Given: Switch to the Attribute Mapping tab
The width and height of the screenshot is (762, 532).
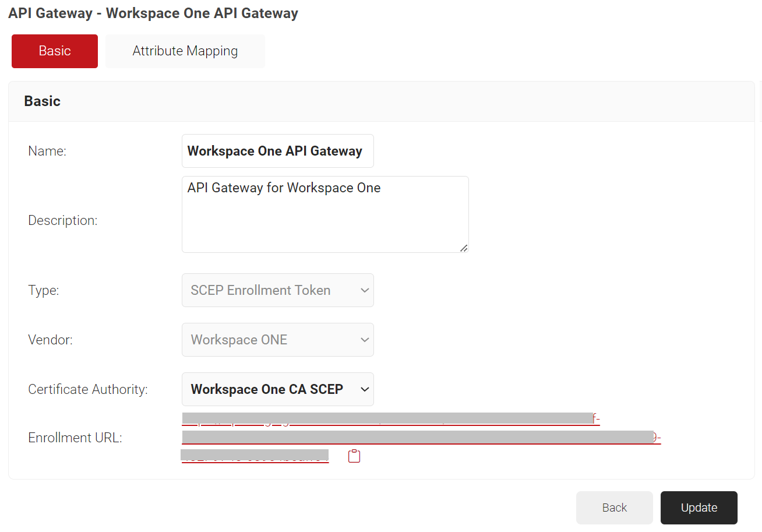Looking at the screenshot, I should [185, 51].
